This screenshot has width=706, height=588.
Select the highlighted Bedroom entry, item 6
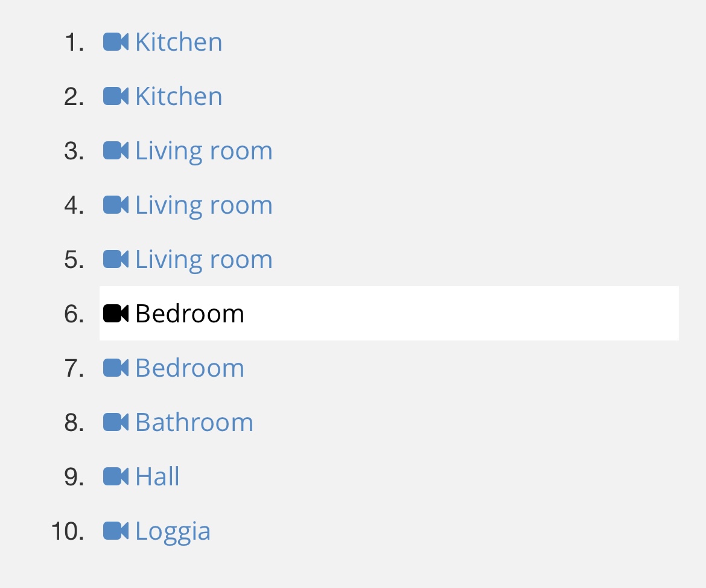(389, 313)
